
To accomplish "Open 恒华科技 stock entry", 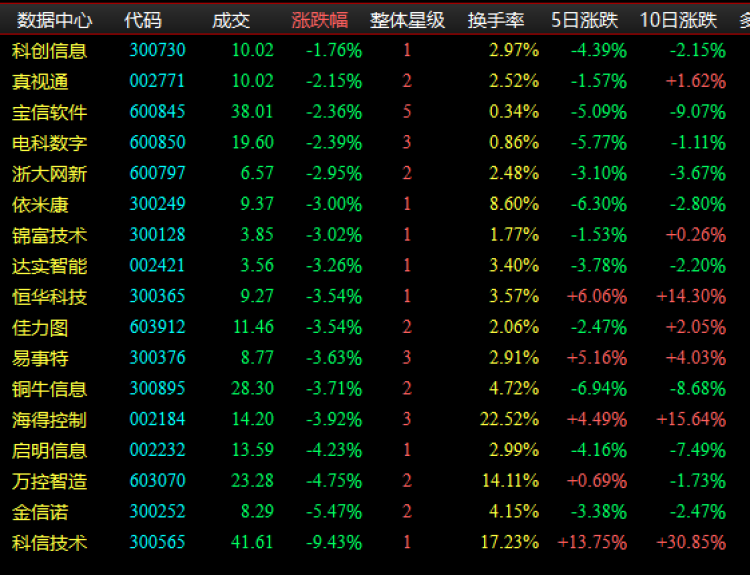I will (x=49, y=297).
